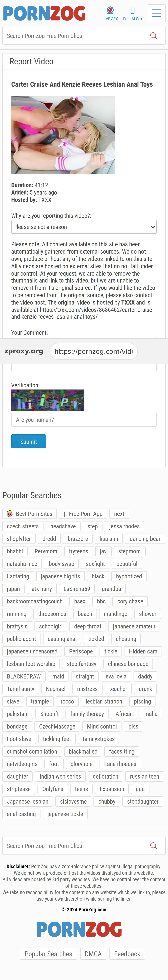Image resolution: width=168 pixels, height=980 pixels.
Task: Click the magnifier icon in bottom search bar
Action: (153, 846)
